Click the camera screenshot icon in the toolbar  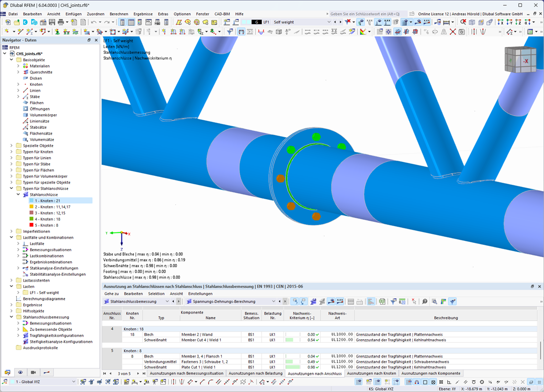tap(461, 31)
